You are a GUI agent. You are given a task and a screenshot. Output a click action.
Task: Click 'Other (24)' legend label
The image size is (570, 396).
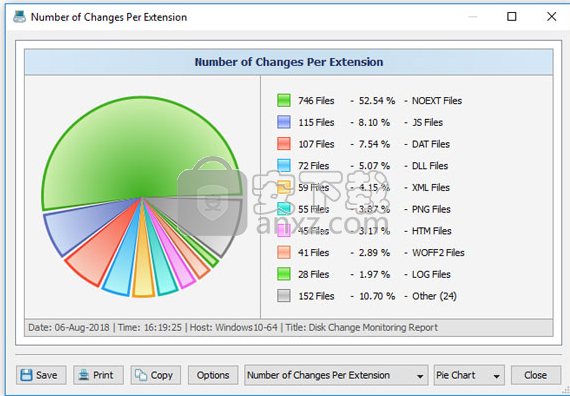[x=434, y=296]
